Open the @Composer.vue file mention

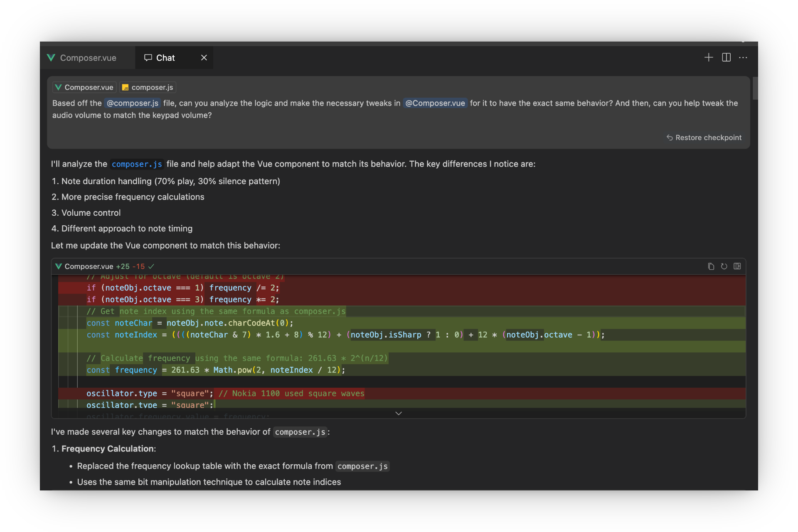tap(435, 103)
